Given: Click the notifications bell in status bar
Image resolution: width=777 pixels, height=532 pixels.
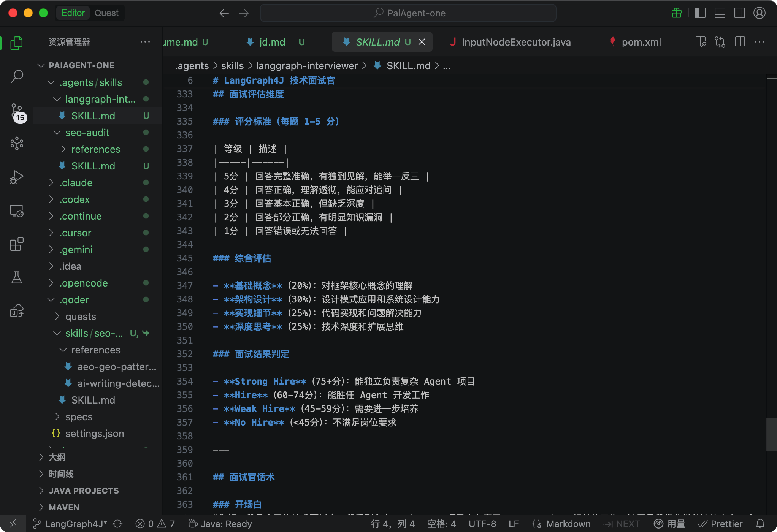Looking at the screenshot, I should tap(760, 524).
